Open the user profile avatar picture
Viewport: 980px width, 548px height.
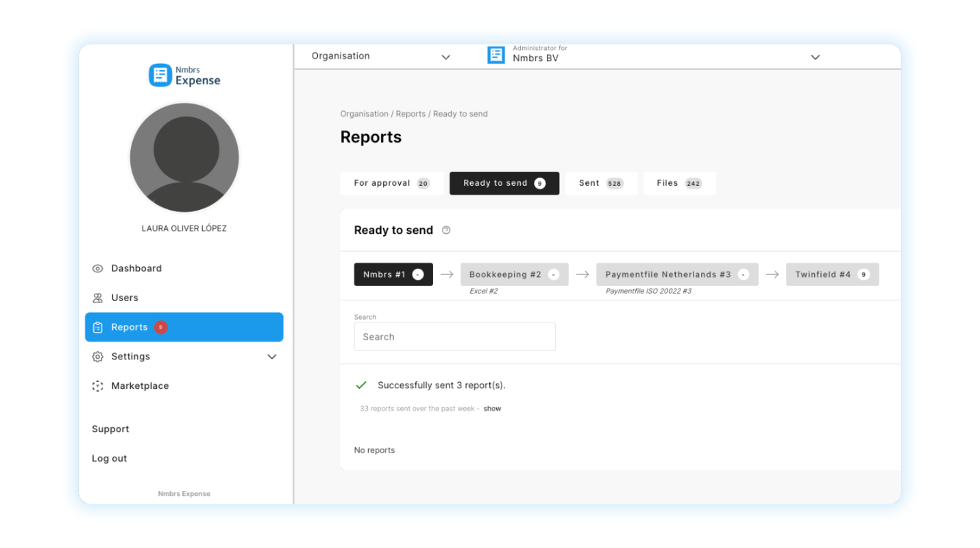(184, 157)
